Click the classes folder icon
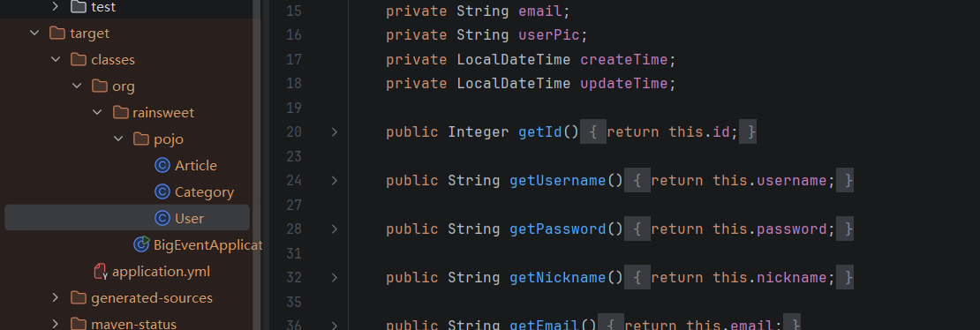 tap(78, 59)
